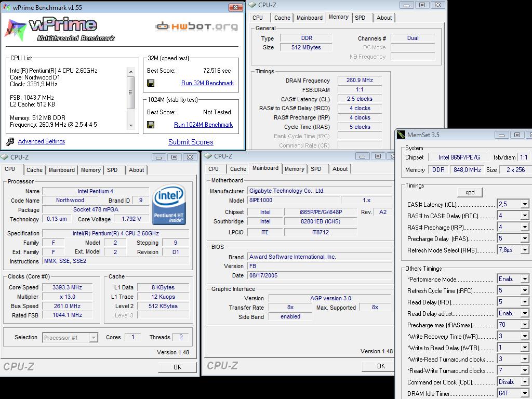
Task: Click DRAM Frequency value 260.9 MHz
Action: pyautogui.click(x=360, y=81)
